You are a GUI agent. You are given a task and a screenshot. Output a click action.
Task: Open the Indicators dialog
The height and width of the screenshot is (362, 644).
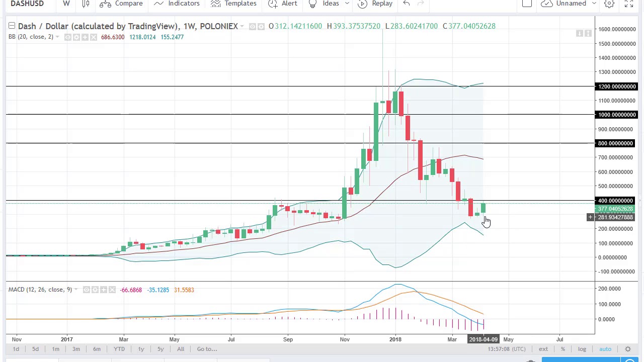click(177, 4)
